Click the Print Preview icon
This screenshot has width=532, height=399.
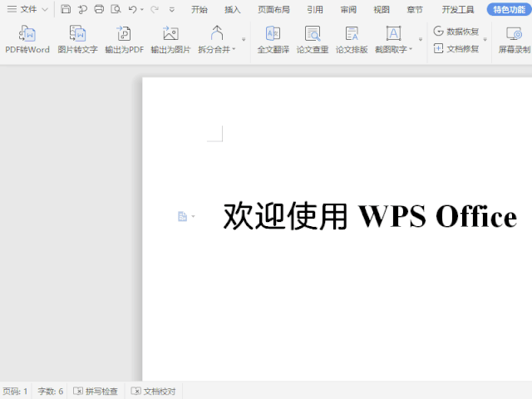pyautogui.click(x=116, y=9)
